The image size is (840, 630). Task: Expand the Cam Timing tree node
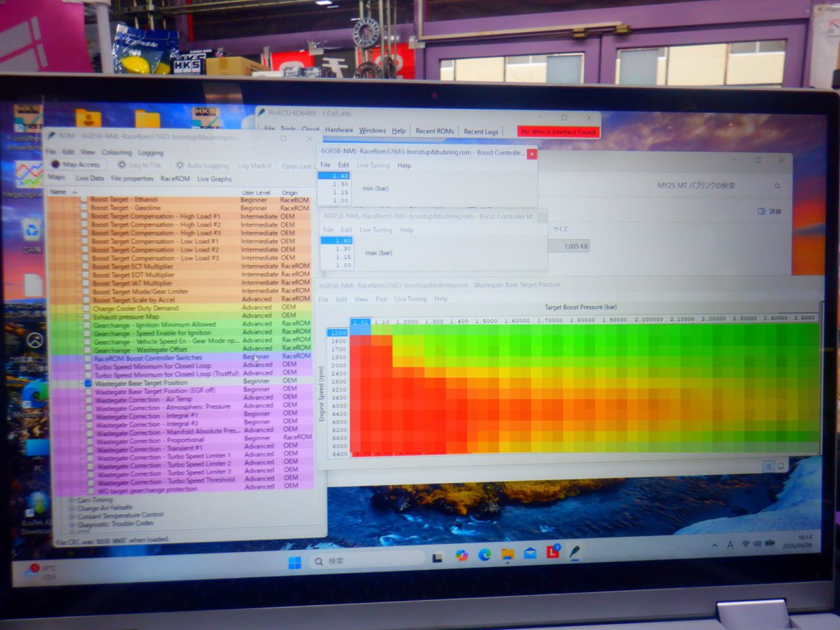(72, 500)
